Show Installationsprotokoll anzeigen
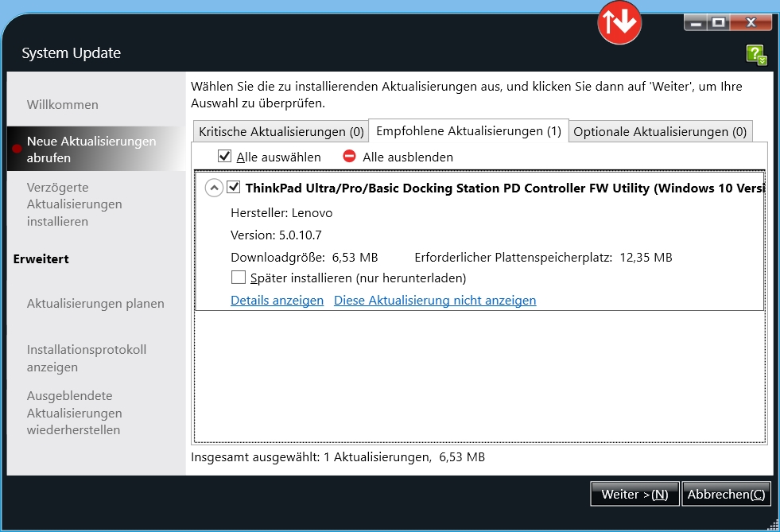This screenshot has width=780, height=532. coord(87,359)
